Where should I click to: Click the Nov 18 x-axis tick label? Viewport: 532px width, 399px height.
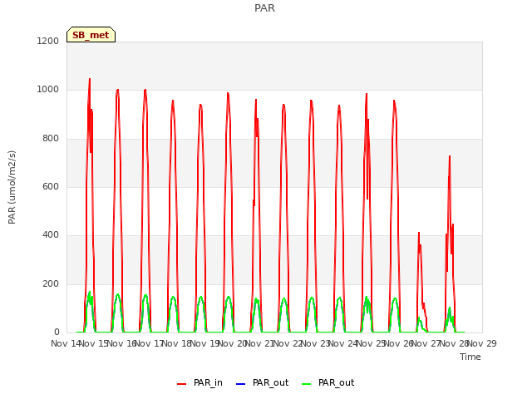[x=177, y=343]
